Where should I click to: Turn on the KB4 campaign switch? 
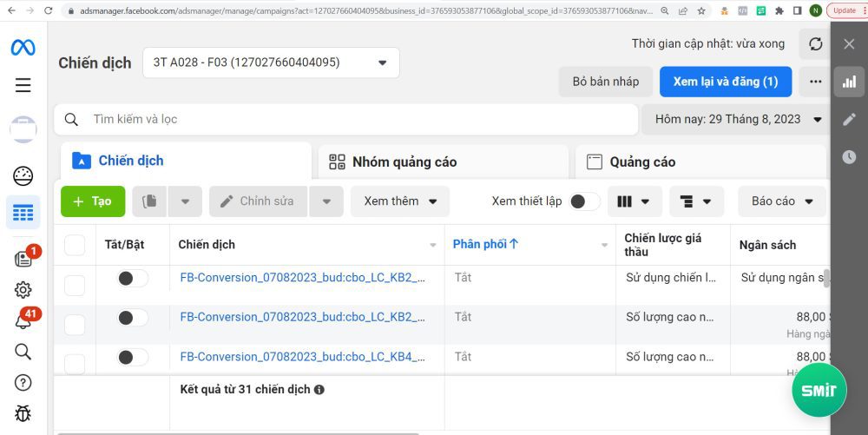coord(132,358)
